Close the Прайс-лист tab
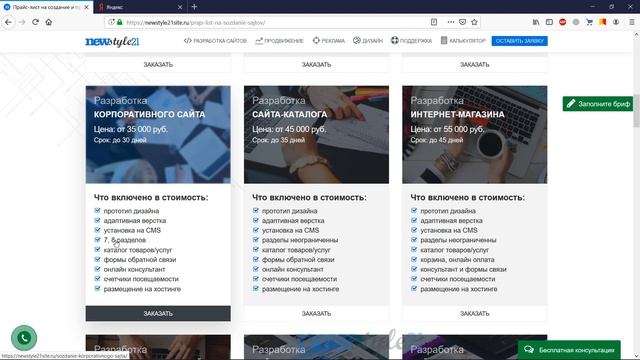 [87, 7]
